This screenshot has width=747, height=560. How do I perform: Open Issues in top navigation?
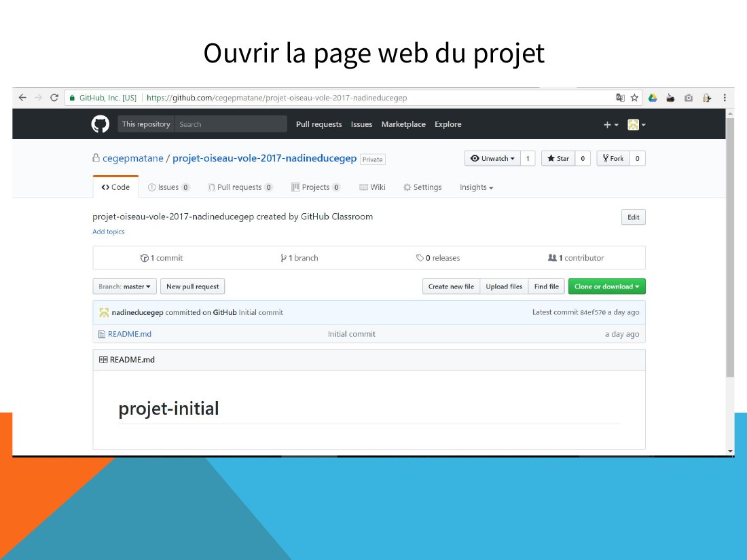tap(361, 124)
